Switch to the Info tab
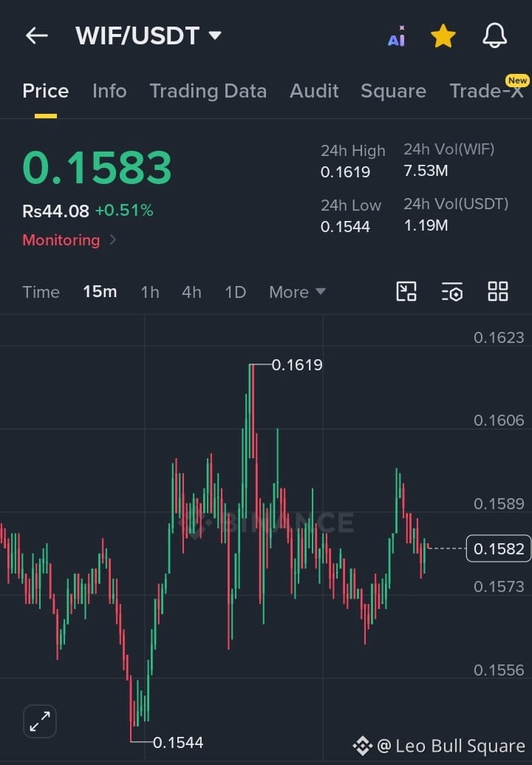 click(109, 91)
